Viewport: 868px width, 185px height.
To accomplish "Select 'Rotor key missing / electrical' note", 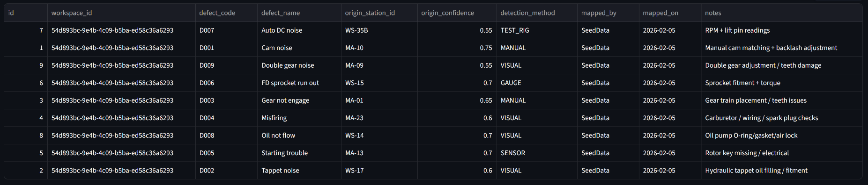I will (782, 153).
